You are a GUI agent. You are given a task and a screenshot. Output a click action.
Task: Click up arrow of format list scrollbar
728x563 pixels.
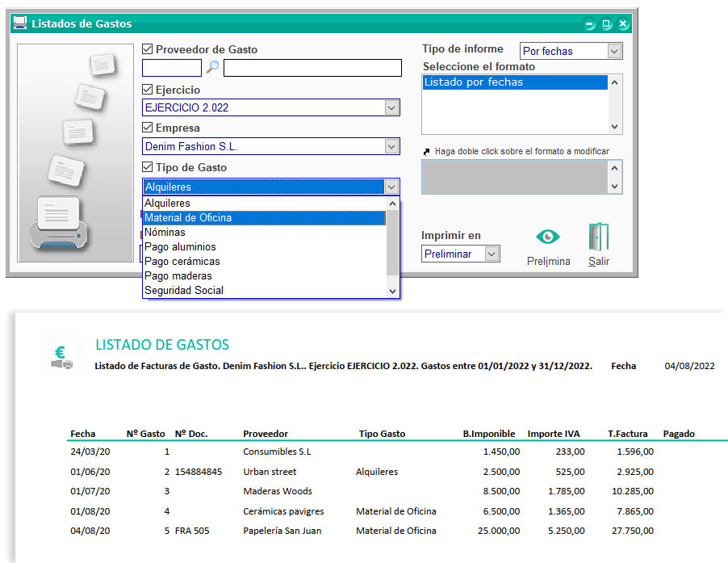click(615, 82)
